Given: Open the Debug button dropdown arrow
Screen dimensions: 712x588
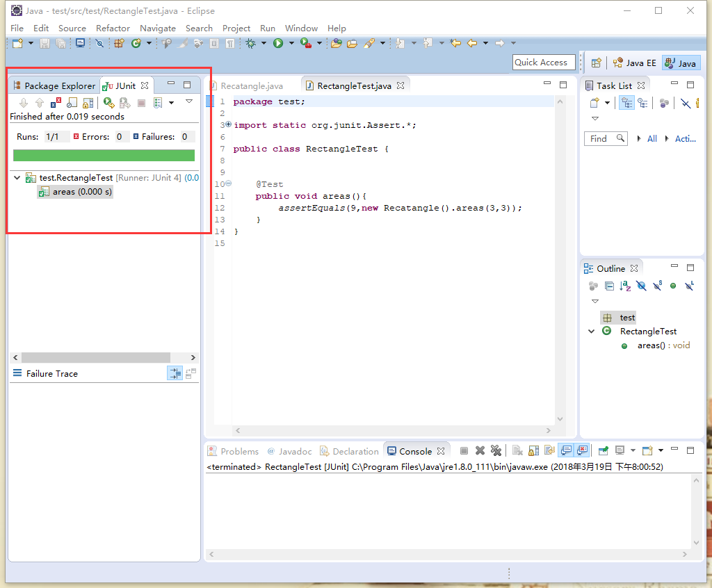Looking at the screenshot, I should coord(264,43).
